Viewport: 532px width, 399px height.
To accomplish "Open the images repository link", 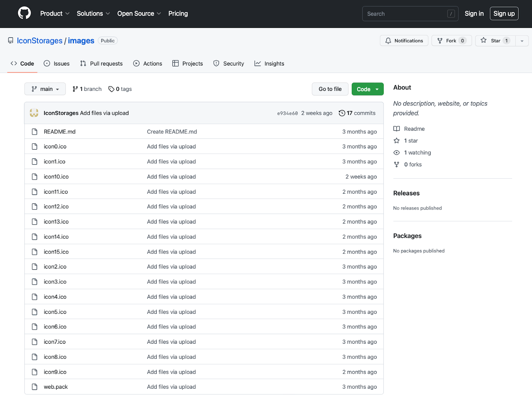I will pyautogui.click(x=81, y=41).
